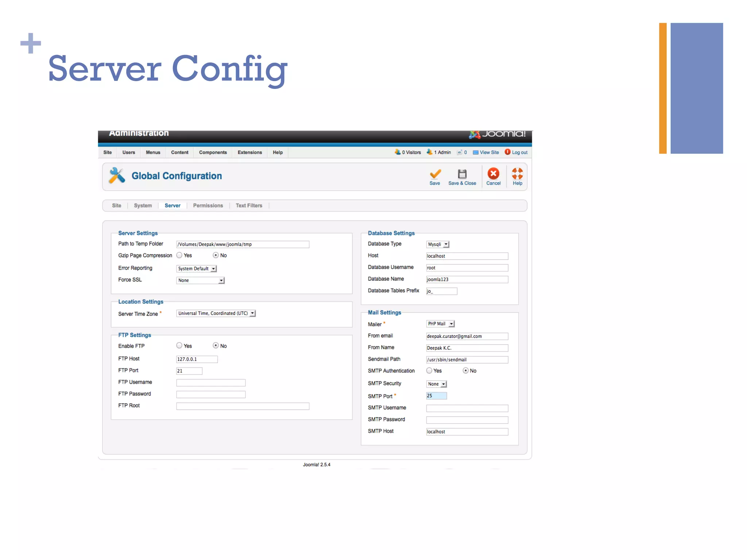The width and height of the screenshot is (747, 560).
Task: Click the Save checkmark icon
Action: (435, 174)
